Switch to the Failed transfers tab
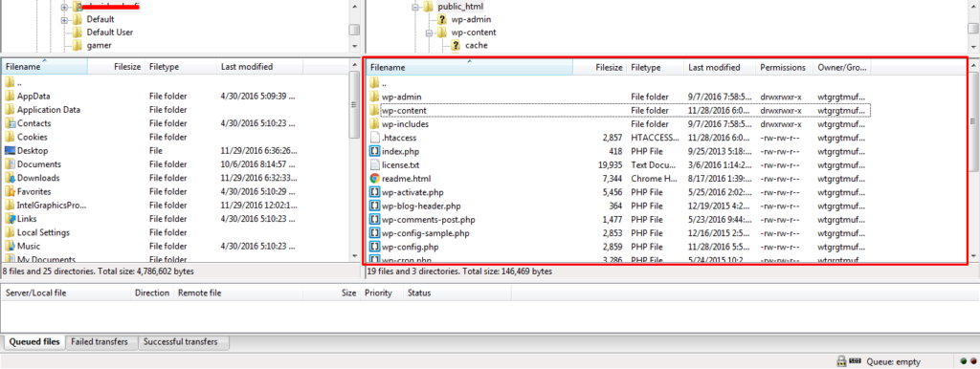Image resolution: width=980 pixels, height=369 pixels. point(100,342)
